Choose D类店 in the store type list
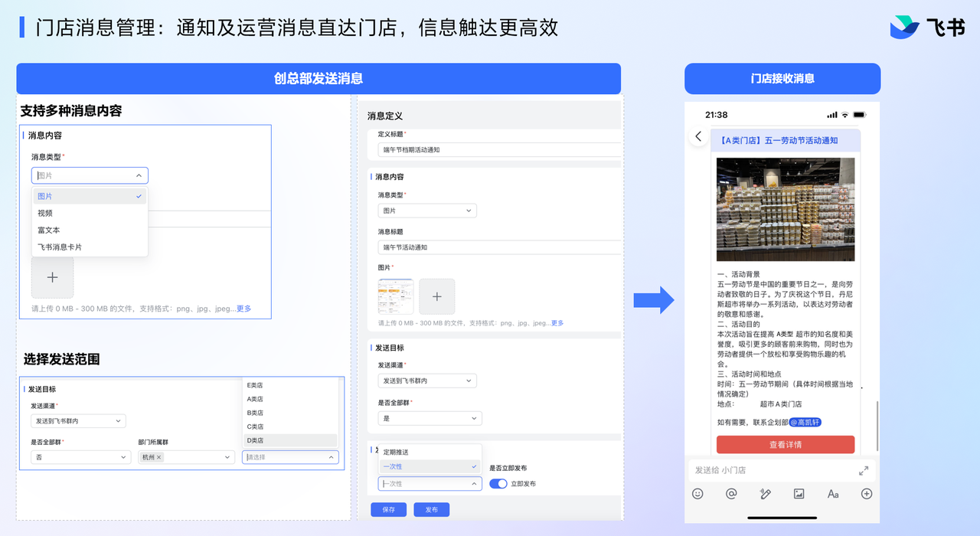 256,440
